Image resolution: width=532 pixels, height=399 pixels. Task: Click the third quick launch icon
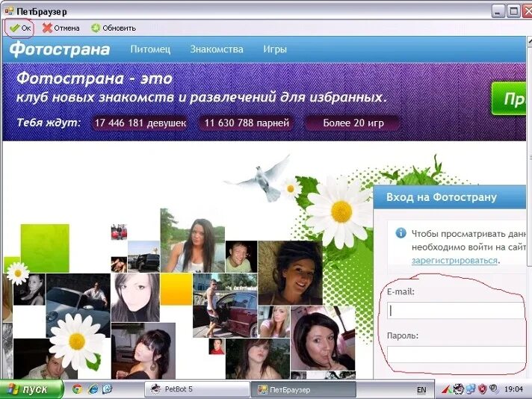107,389
